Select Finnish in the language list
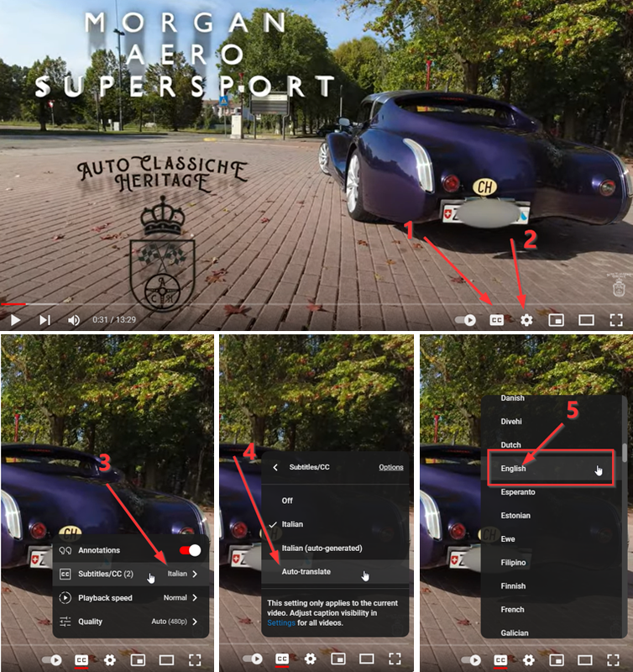The height and width of the screenshot is (672, 633). (552, 585)
